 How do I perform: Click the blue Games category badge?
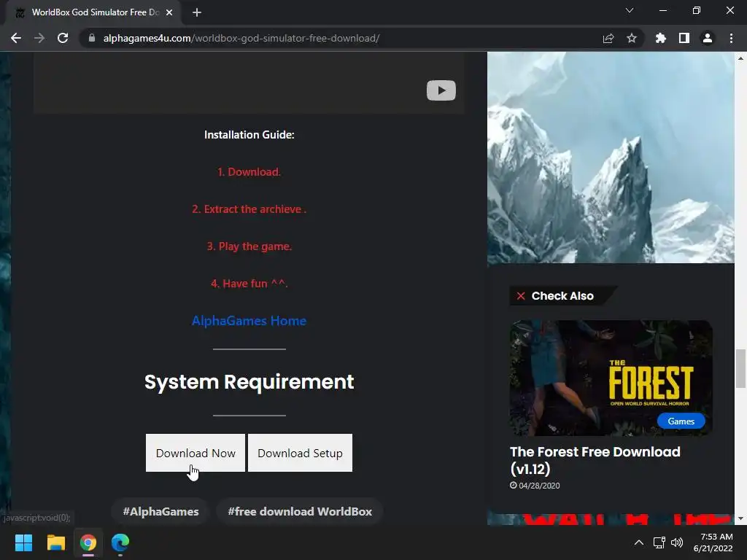(x=681, y=421)
